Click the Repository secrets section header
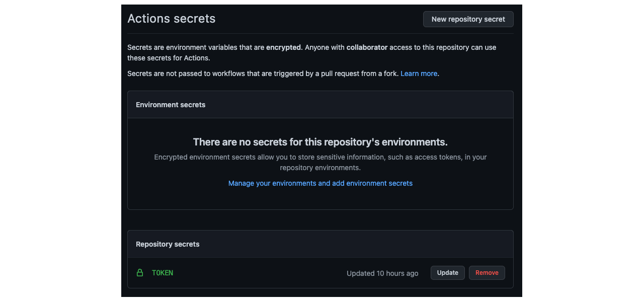 tap(168, 244)
